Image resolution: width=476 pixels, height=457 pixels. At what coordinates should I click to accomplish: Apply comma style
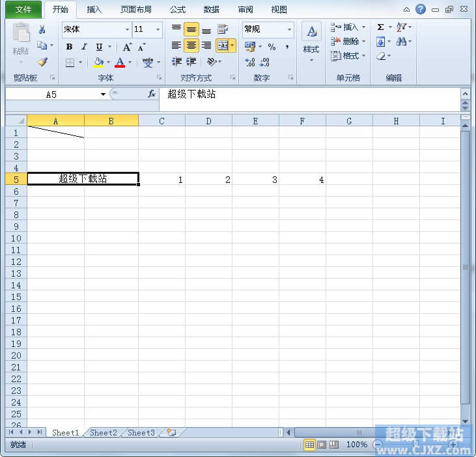point(287,47)
